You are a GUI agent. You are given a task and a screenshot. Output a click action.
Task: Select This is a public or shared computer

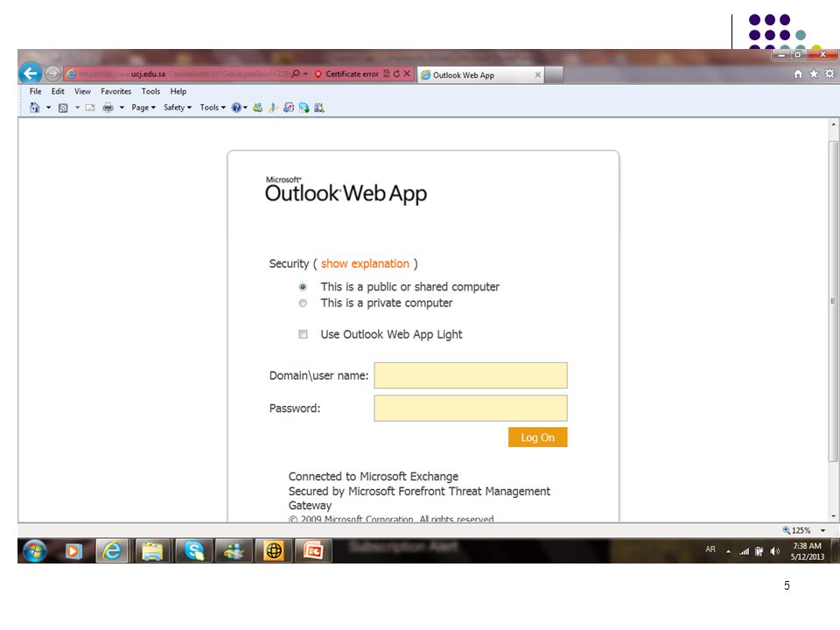point(303,287)
